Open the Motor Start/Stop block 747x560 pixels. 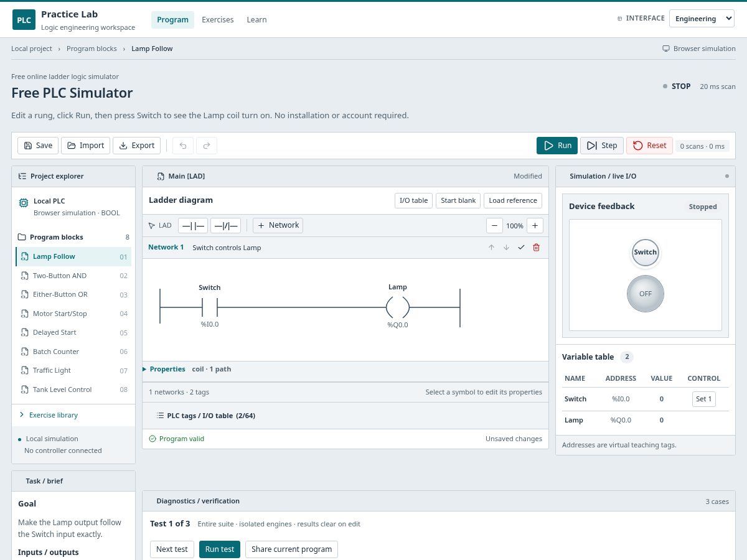click(x=73, y=314)
